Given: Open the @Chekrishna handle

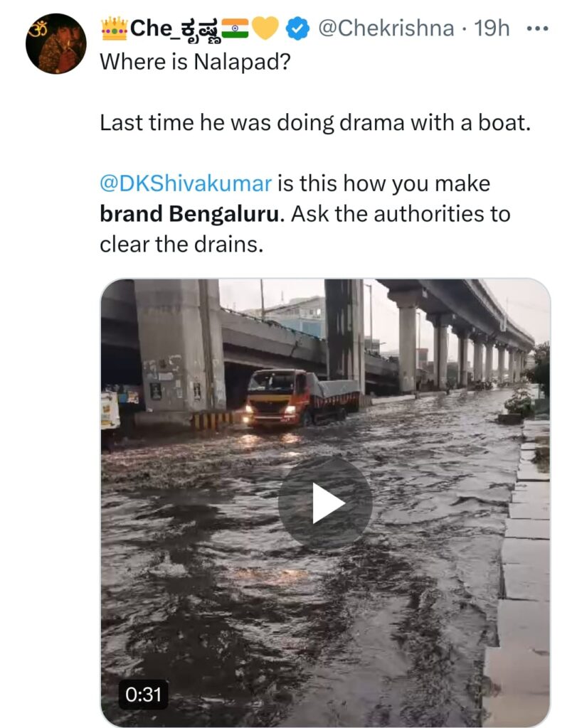Looking at the screenshot, I should tap(385, 28).
